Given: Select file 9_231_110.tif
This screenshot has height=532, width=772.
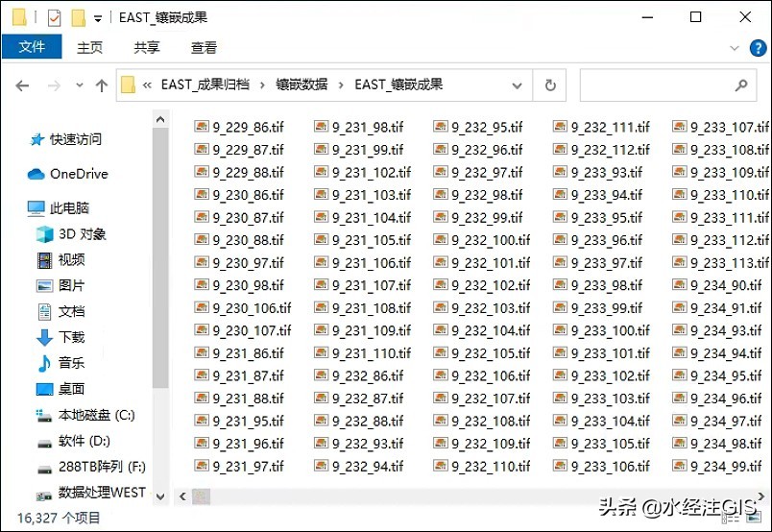Looking at the screenshot, I should [x=362, y=353].
